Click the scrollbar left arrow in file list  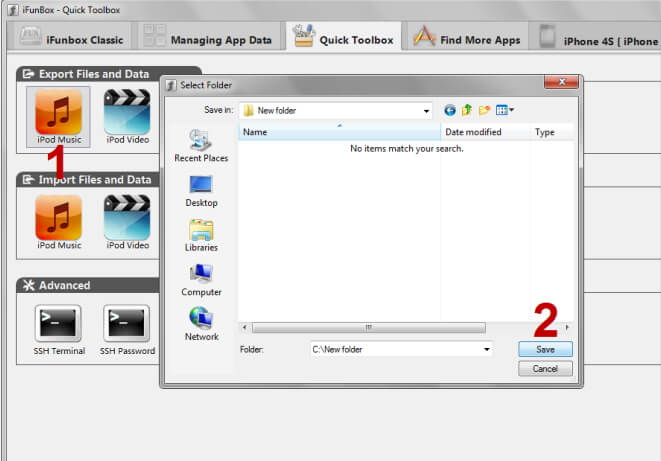click(x=245, y=327)
